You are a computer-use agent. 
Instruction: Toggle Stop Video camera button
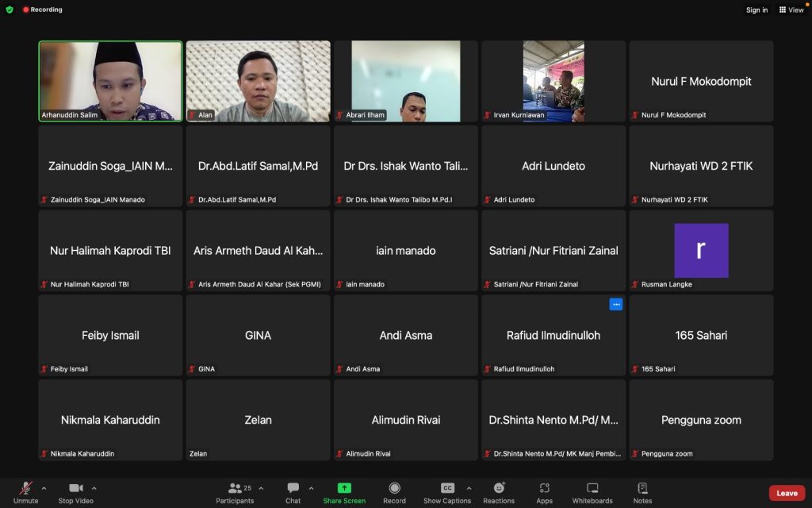point(76,488)
